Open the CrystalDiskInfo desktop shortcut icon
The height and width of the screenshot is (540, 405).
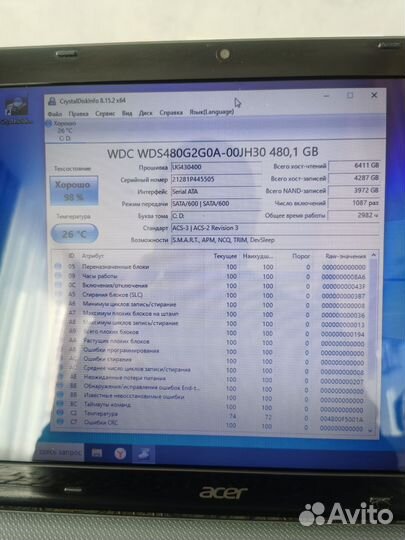click(x=16, y=111)
